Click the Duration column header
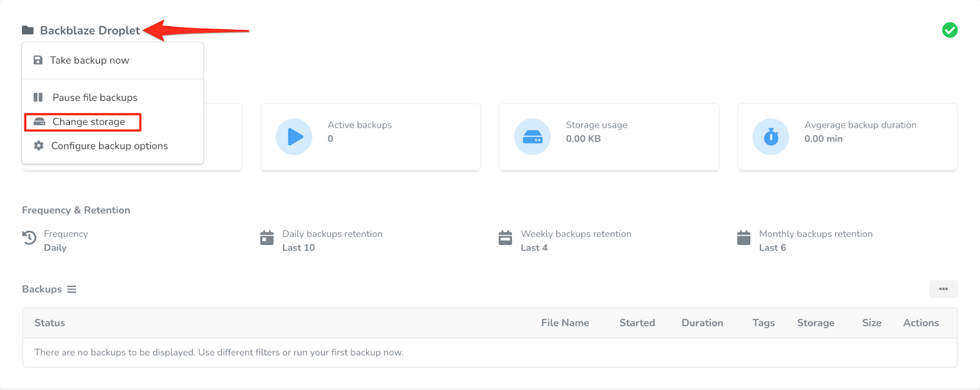The height and width of the screenshot is (390, 980). click(x=703, y=323)
